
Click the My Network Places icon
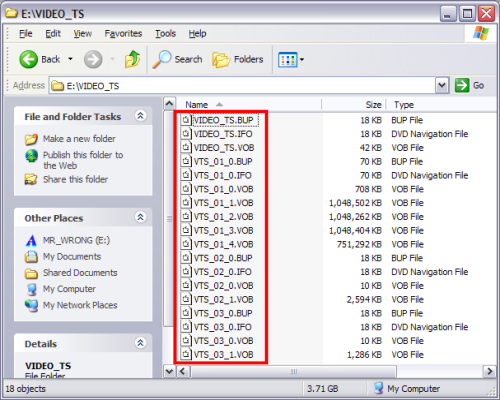pos(32,305)
